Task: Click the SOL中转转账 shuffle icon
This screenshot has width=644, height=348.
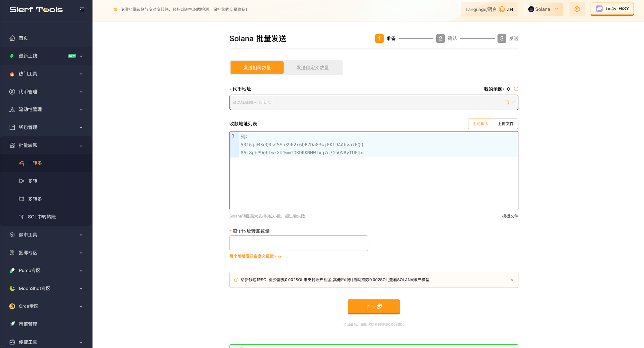Action: pyautogui.click(x=21, y=217)
